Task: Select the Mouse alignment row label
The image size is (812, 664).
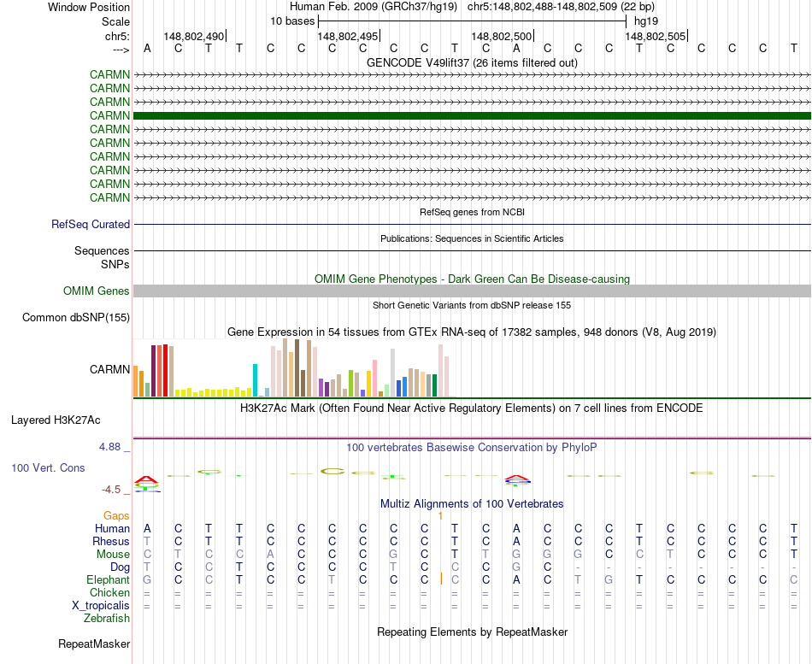Action: click(x=113, y=555)
